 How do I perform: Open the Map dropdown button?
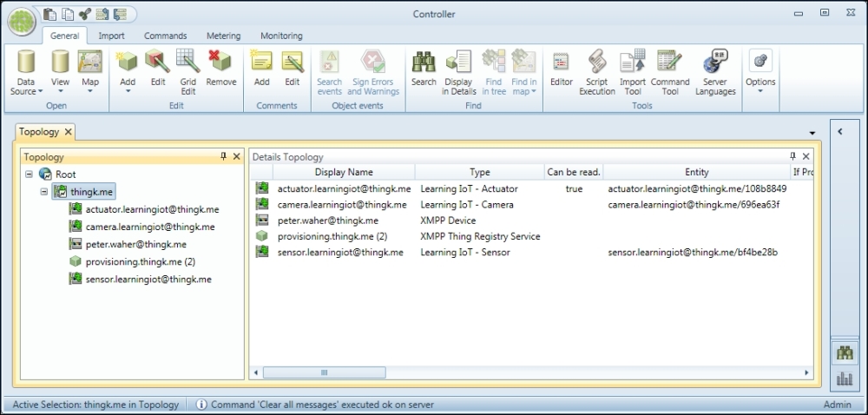pyautogui.click(x=90, y=72)
